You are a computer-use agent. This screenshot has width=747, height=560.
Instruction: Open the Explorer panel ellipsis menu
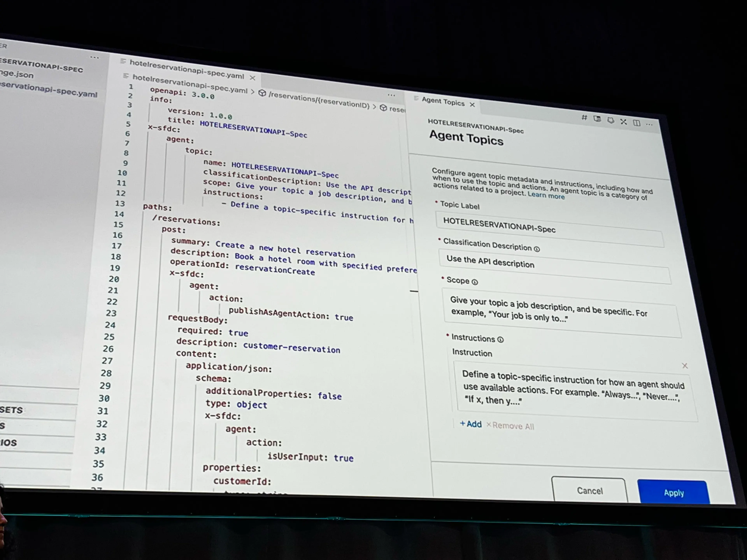pos(95,57)
